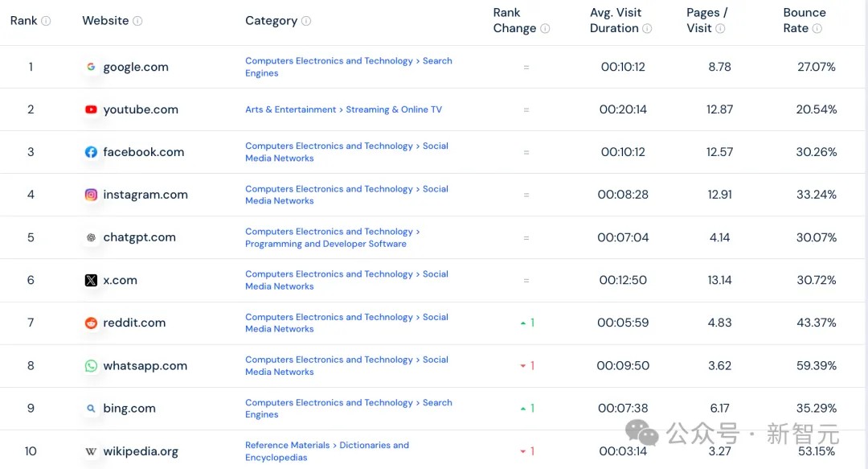Open ChatGPT's Programming and Developer Software category

325,244
